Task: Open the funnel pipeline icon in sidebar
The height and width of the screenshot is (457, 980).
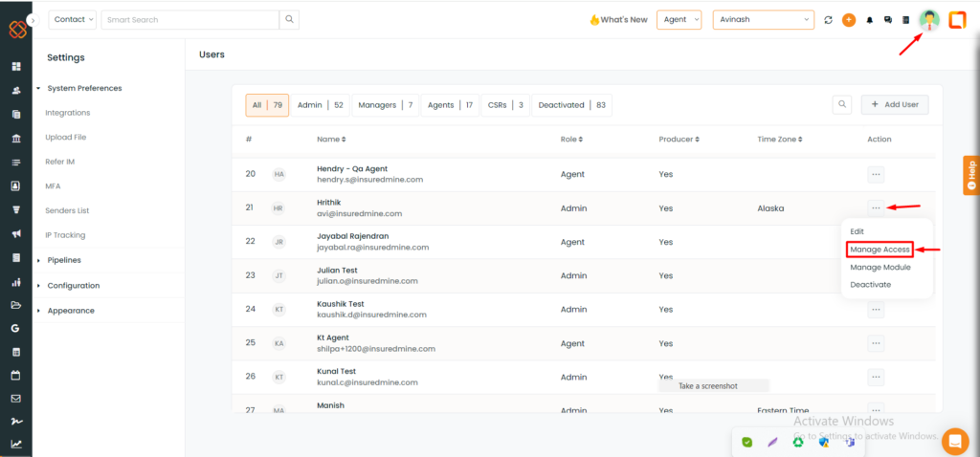Action: pyautogui.click(x=16, y=209)
